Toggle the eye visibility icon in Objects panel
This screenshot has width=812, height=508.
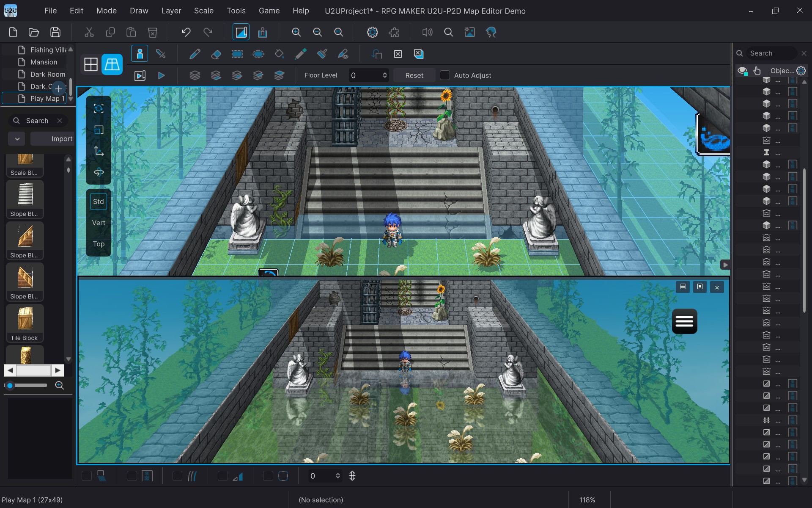pos(742,71)
